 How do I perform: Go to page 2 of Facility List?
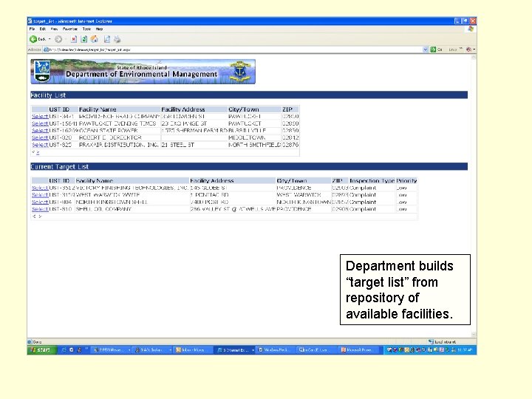[x=38, y=153]
